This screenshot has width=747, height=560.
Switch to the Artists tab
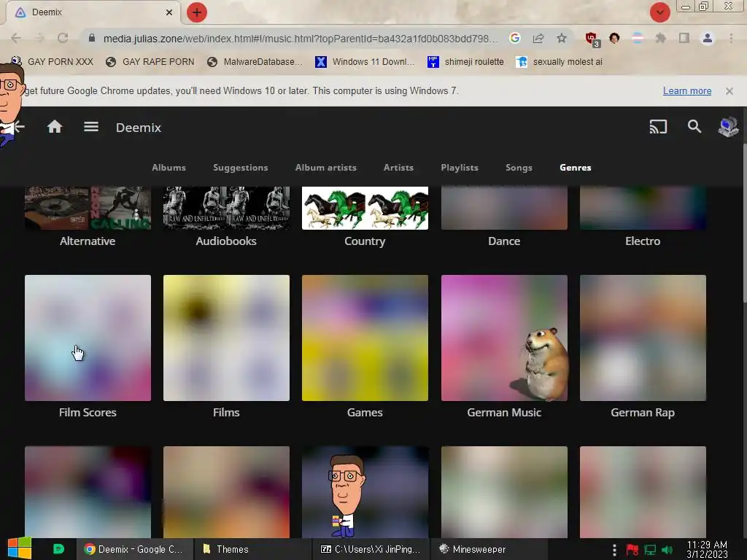click(399, 168)
